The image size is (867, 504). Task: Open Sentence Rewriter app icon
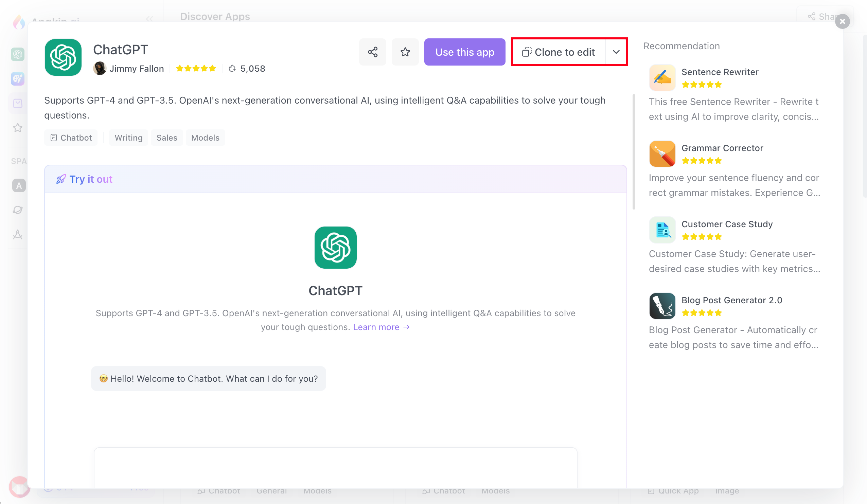click(x=662, y=78)
